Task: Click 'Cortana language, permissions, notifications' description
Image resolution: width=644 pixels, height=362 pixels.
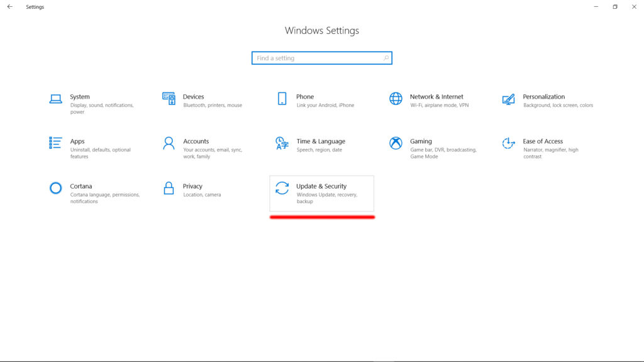Action: coord(105,198)
